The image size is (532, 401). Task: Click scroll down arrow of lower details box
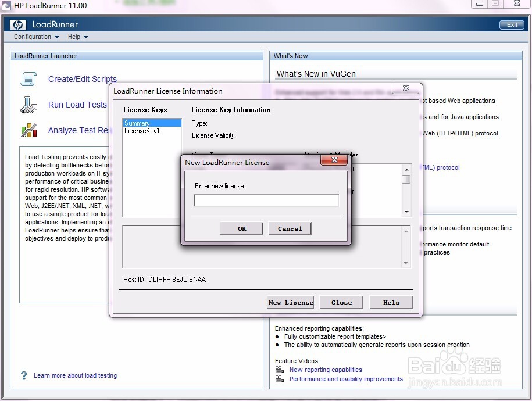click(406, 263)
